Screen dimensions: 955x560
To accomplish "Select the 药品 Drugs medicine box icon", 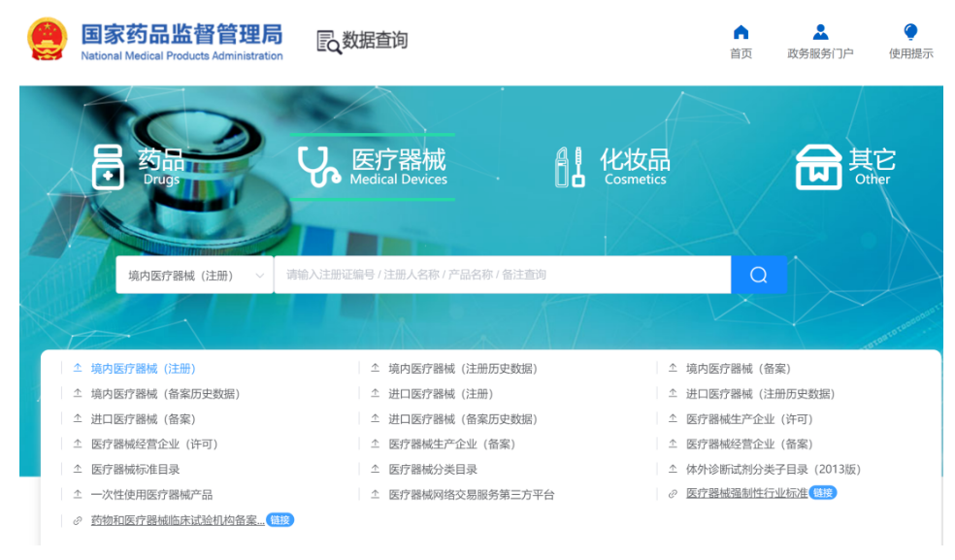I will click(x=108, y=167).
